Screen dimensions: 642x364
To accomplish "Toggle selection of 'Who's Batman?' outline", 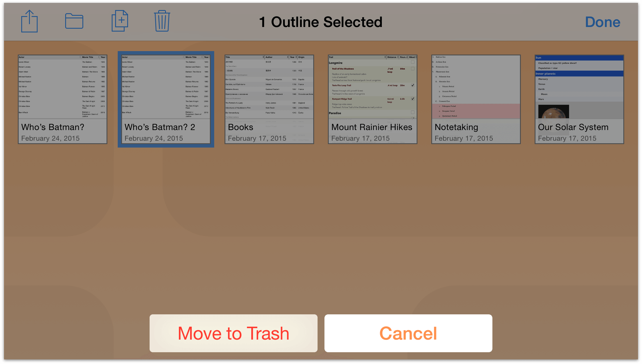I will [62, 97].
